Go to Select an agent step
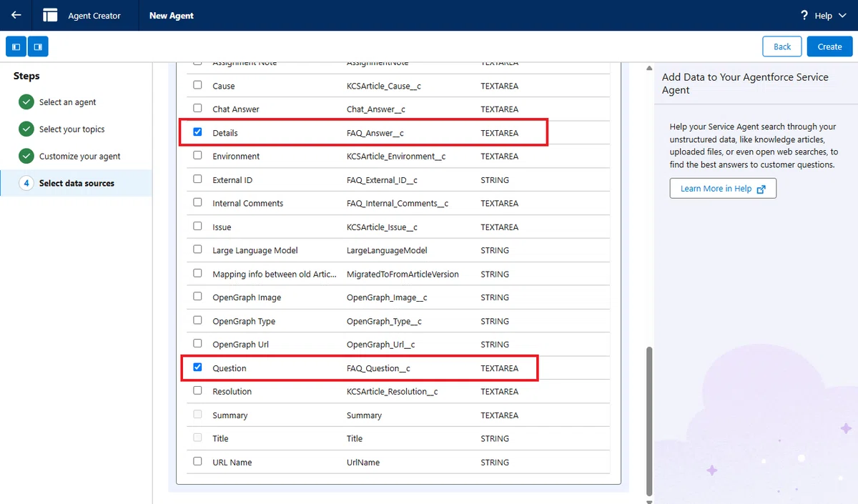The image size is (858, 504). click(68, 102)
